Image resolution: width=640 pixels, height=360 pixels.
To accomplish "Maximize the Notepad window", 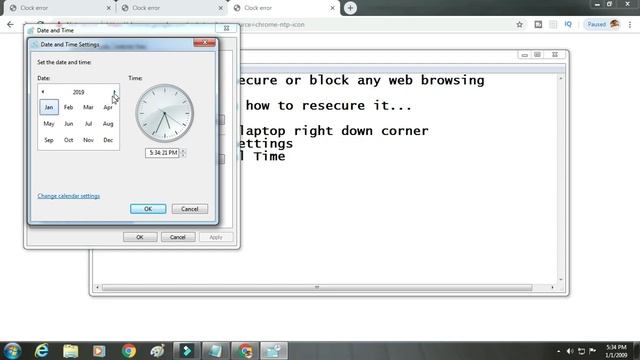I will click(537, 55).
